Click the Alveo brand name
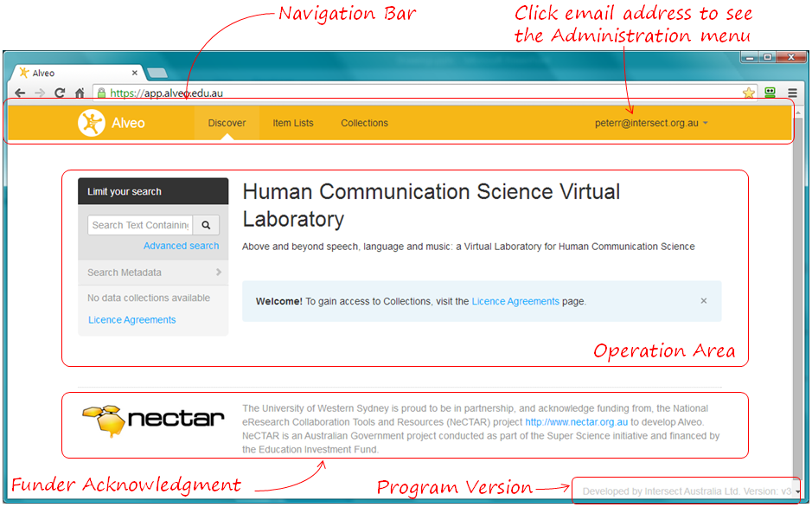 (x=129, y=123)
